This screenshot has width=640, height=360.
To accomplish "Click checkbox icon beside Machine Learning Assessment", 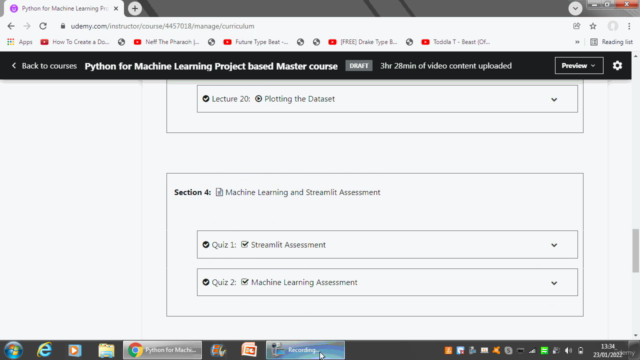I will click(244, 282).
